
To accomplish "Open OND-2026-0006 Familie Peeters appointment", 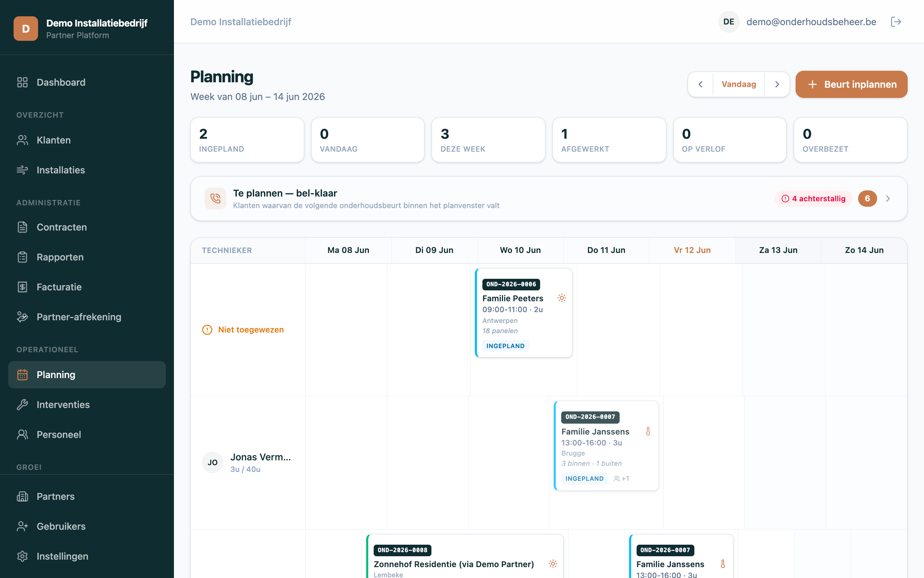I will click(x=523, y=313).
